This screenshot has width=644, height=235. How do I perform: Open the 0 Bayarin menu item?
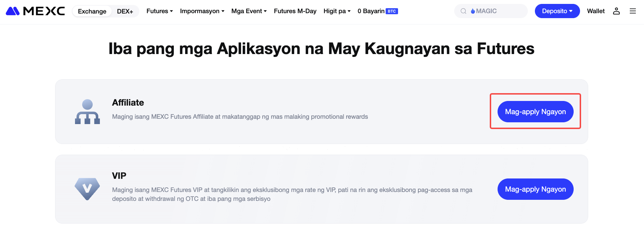(371, 11)
